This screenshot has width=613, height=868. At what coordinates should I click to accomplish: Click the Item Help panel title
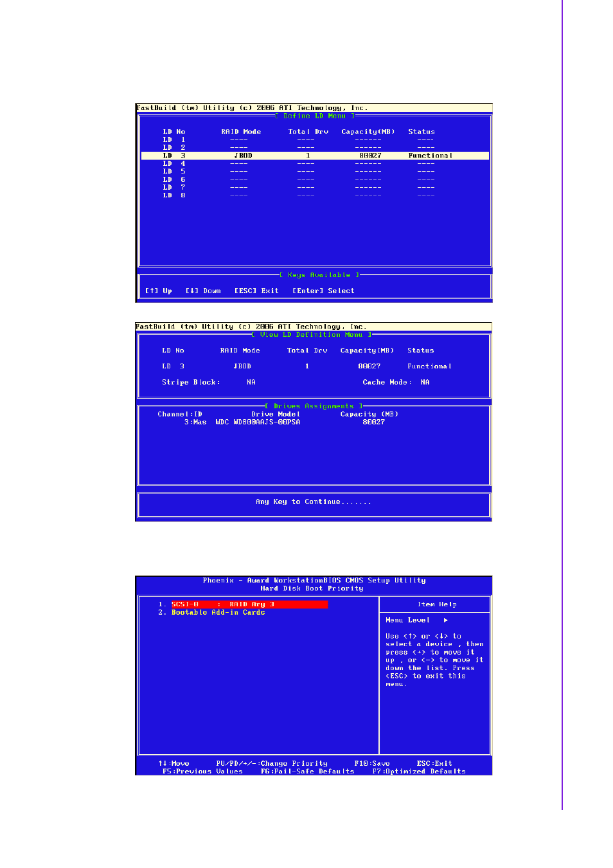[x=437, y=604]
